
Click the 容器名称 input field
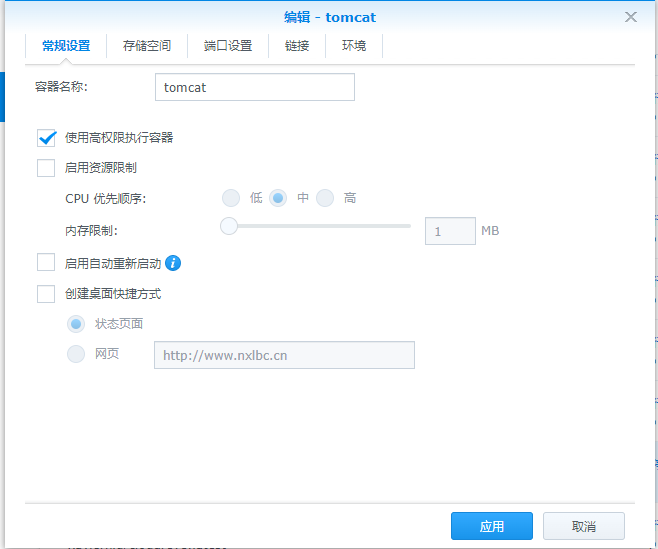[255, 87]
